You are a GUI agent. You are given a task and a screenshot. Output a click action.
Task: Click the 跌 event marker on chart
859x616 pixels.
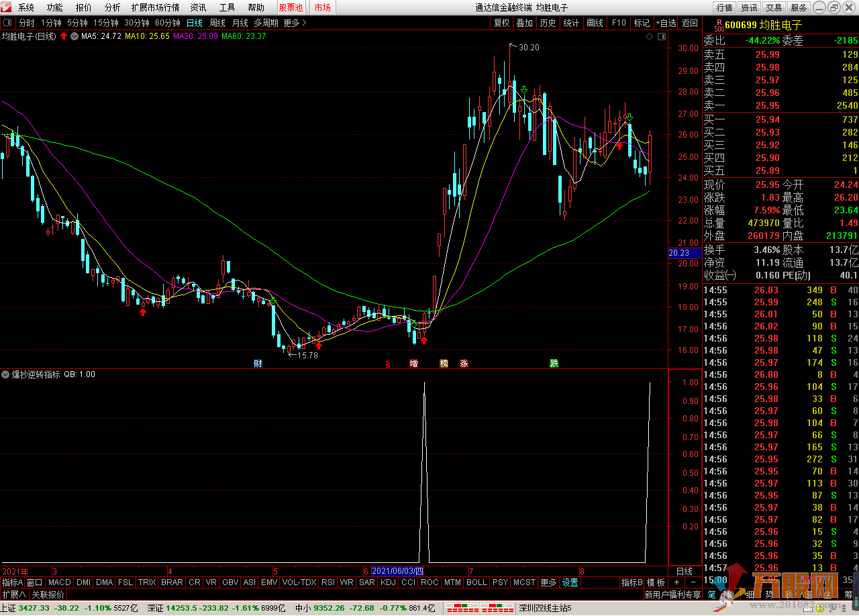coord(554,364)
